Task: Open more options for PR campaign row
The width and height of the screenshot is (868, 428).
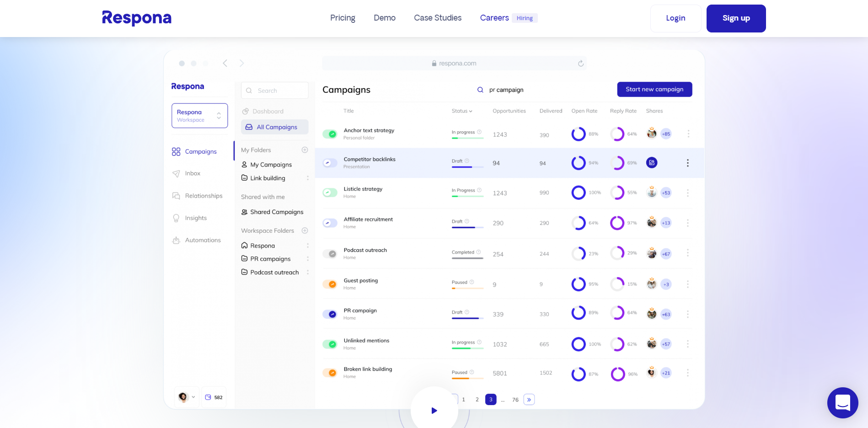Action: (x=688, y=314)
